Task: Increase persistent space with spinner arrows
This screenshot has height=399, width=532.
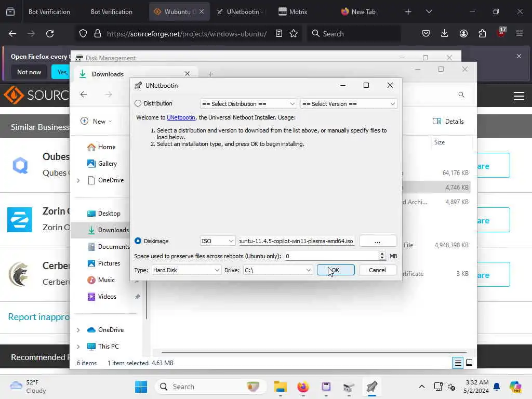Action: pos(382,254)
